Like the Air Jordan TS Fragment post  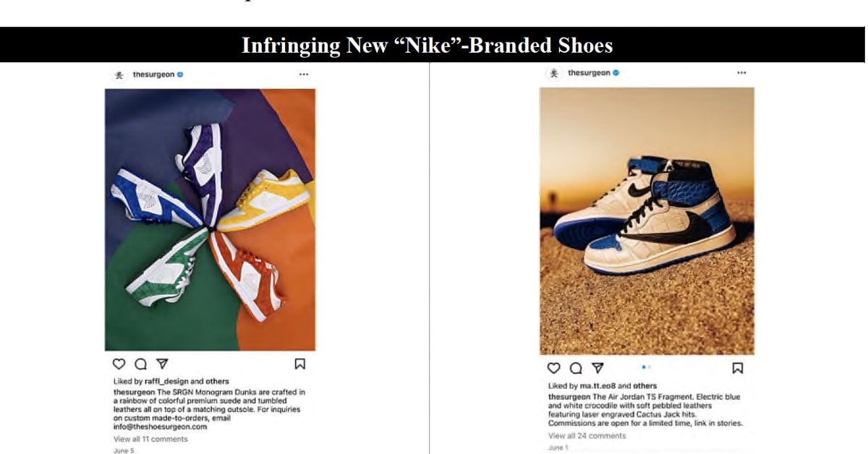pos(553,367)
